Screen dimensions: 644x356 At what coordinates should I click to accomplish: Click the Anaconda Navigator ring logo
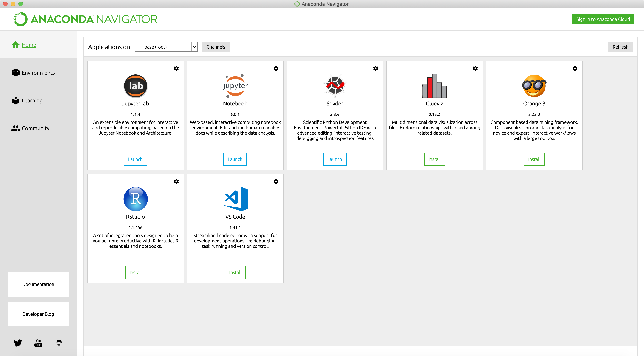pyautogui.click(x=21, y=19)
